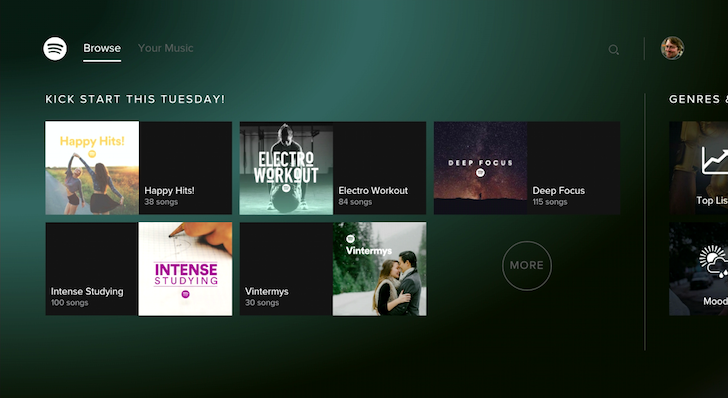This screenshot has height=398, width=728.
Task: Open the user profile avatar
Action: pyautogui.click(x=672, y=48)
